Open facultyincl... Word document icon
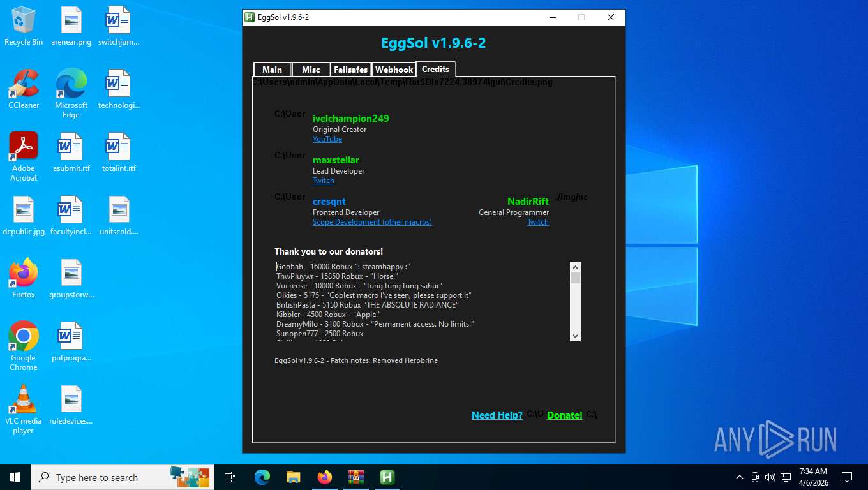 (x=71, y=216)
